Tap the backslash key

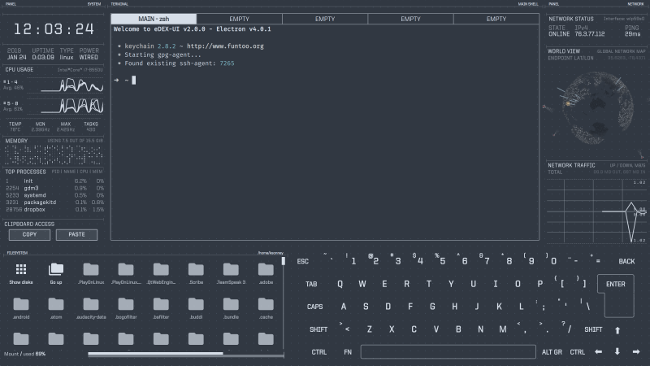point(586,305)
